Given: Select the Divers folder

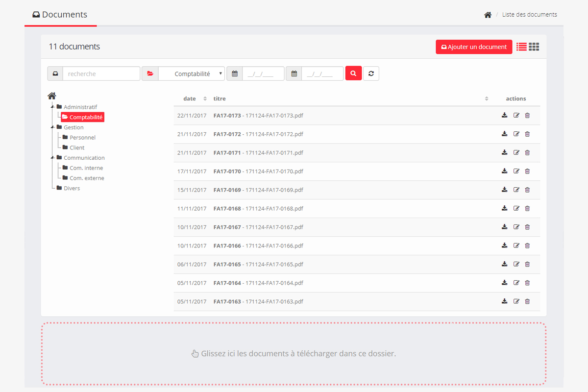Looking at the screenshot, I should point(72,188).
